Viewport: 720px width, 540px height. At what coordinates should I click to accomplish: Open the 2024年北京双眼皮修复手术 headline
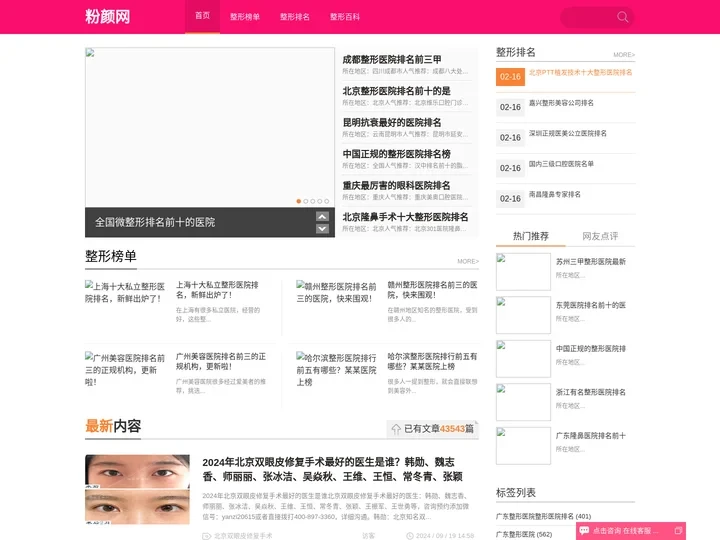pos(332,469)
